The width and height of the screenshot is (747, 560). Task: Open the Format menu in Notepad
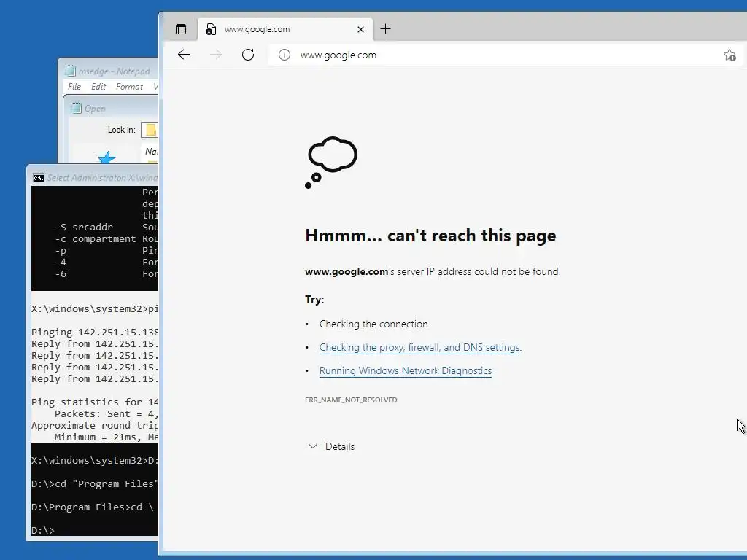point(129,87)
